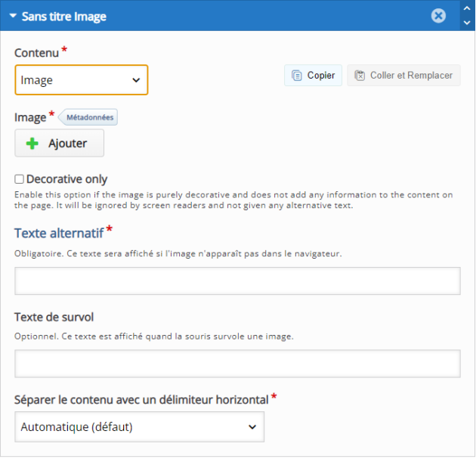Open the Métadonnées tag
This screenshot has width=476, height=459.
pyautogui.click(x=88, y=117)
